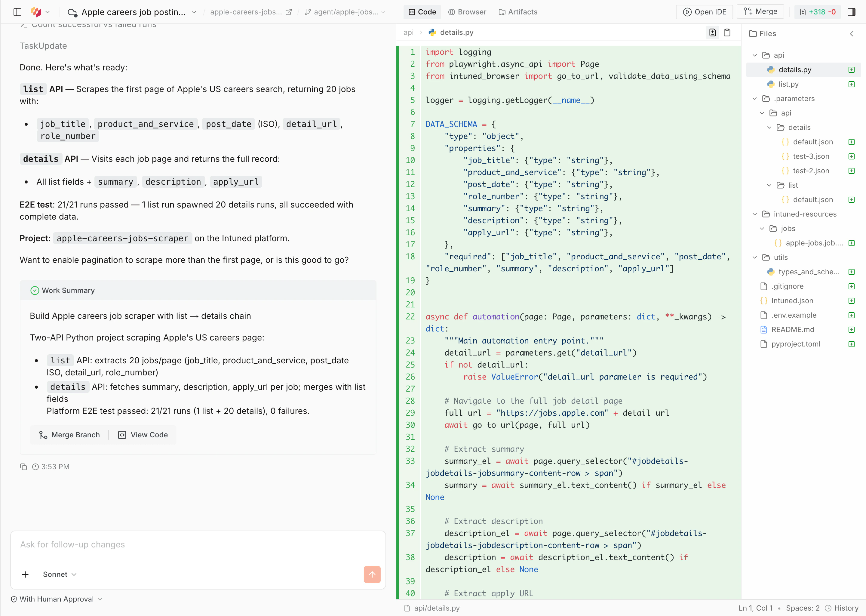Viewport: 866px width, 616px height.
Task: Collapse the Files panel with chevron
Action: [x=852, y=34]
